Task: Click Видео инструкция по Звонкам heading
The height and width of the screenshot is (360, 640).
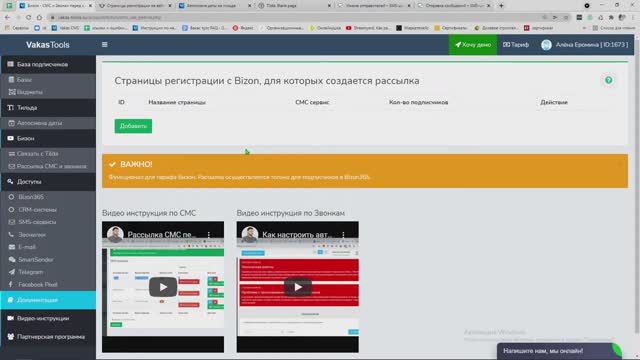Action: [x=291, y=213]
